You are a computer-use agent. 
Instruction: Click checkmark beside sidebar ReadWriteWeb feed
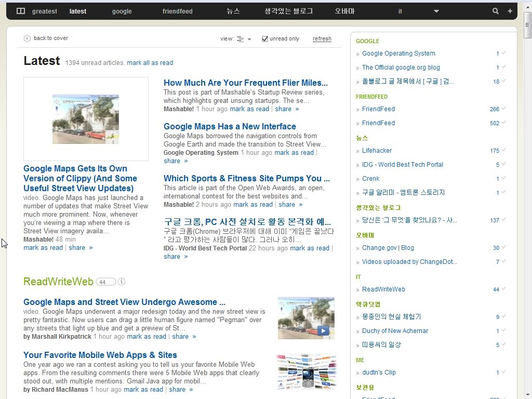point(503,289)
